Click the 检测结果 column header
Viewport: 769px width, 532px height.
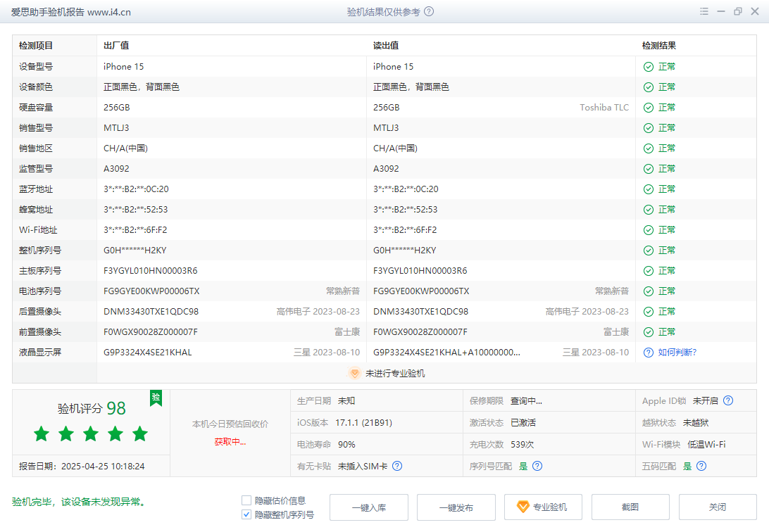point(659,46)
